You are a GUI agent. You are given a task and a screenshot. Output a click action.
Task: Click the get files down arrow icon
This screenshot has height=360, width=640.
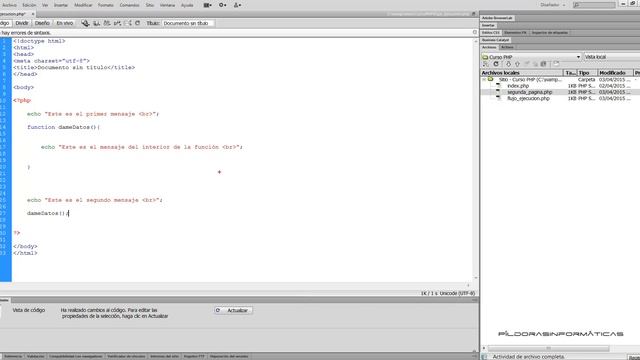pyautogui.click(x=508, y=64)
